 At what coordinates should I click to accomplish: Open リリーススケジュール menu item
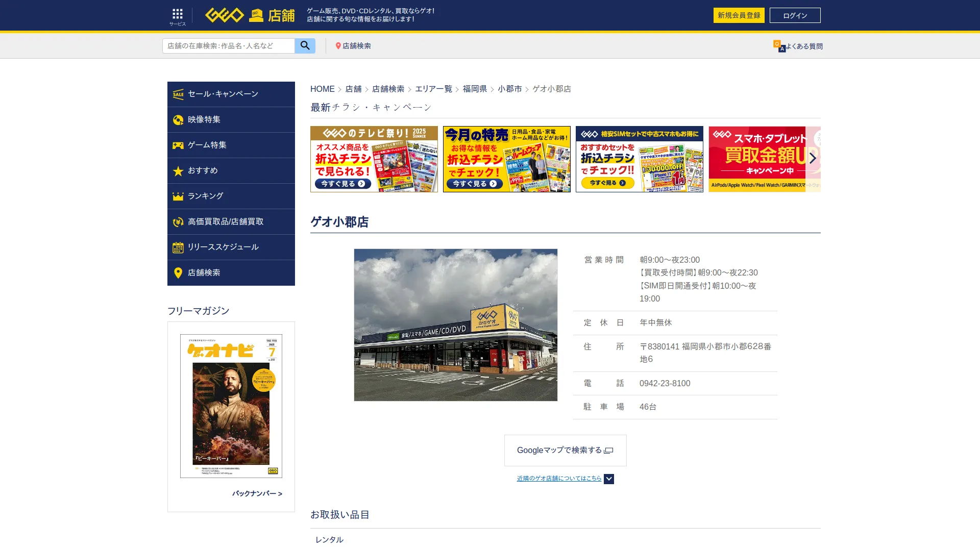(231, 247)
